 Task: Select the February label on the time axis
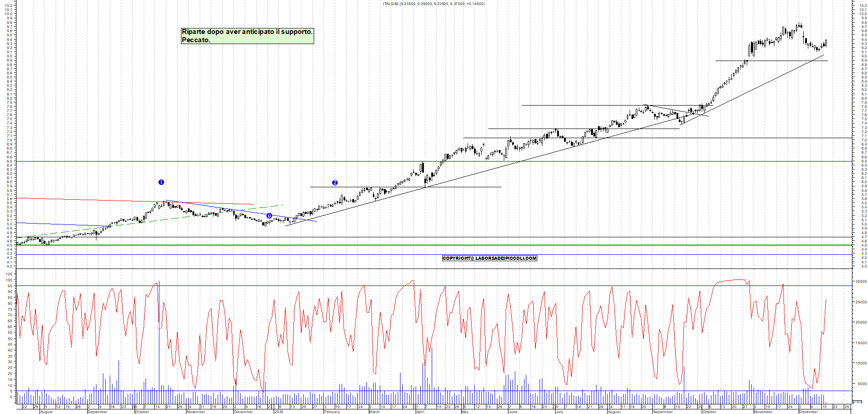(332, 412)
